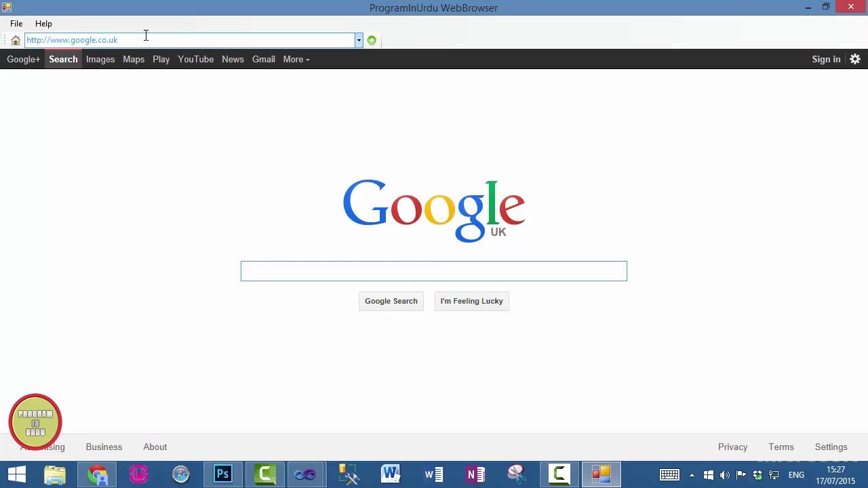The image size is (868, 488).
Task: Open the address bar history dropdown
Action: 359,40
